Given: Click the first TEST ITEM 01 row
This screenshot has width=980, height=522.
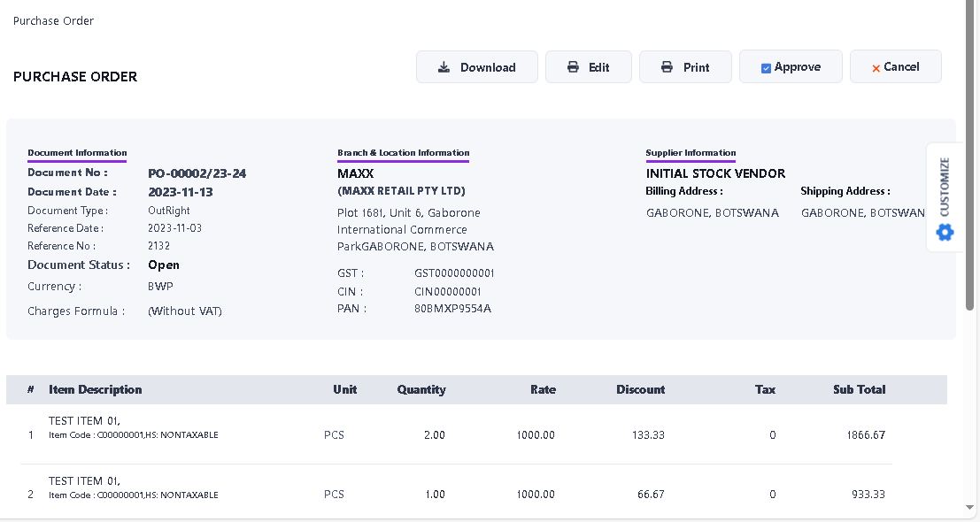Looking at the screenshot, I should pos(84,420).
